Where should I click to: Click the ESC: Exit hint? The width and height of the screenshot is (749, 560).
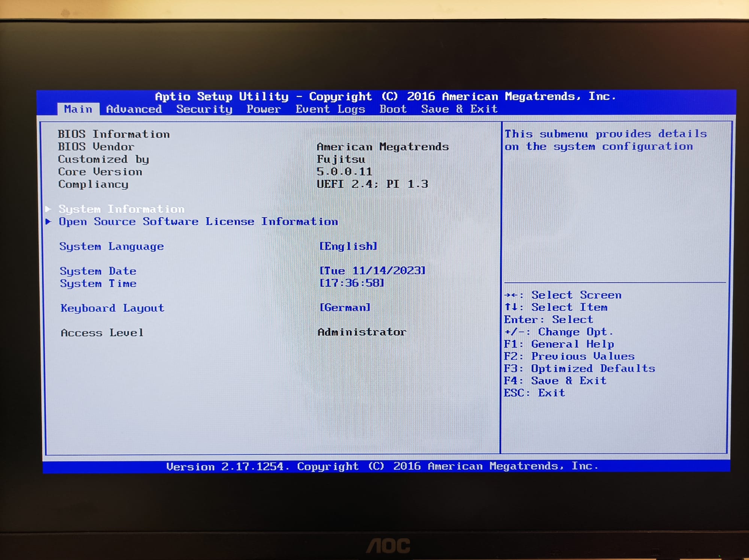point(534,393)
